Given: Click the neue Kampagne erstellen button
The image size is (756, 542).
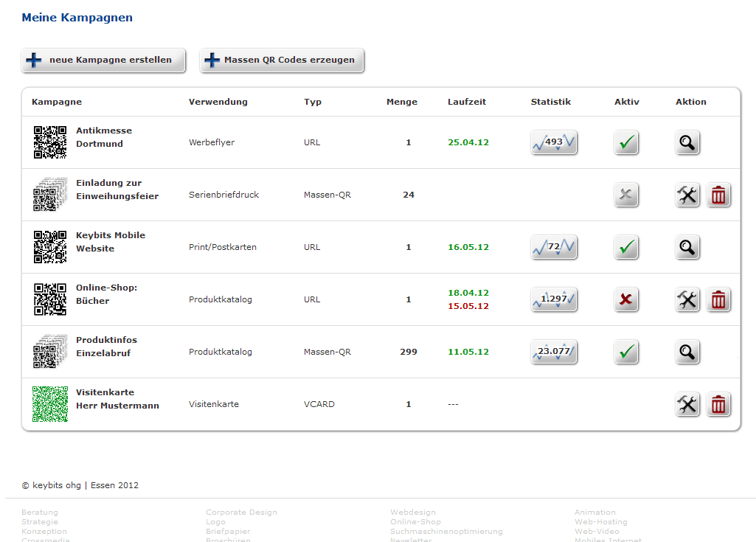Looking at the screenshot, I should 103,60.
